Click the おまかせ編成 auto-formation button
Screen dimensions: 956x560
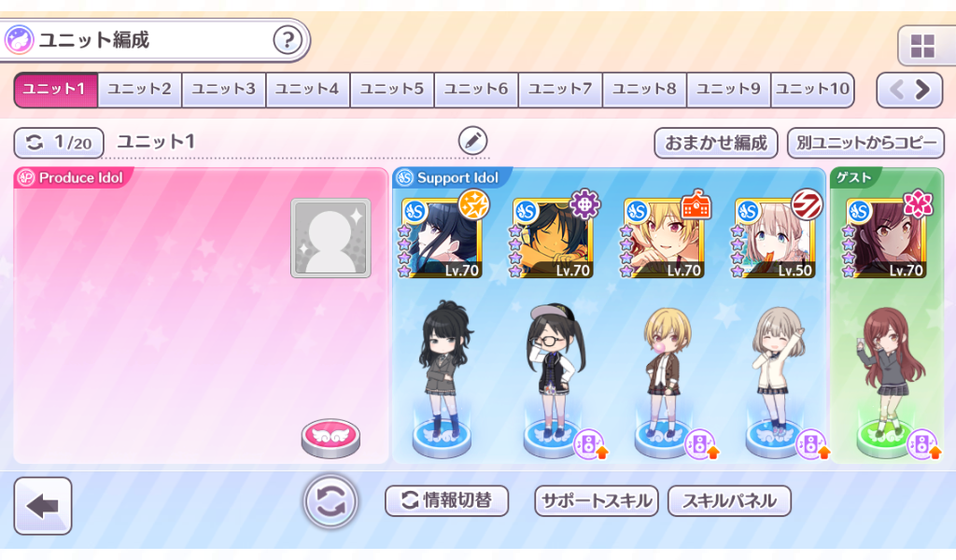pos(716,143)
